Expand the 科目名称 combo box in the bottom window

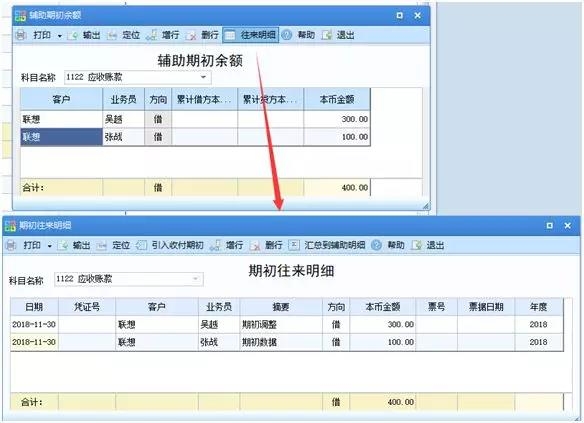pyautogui.click(x=196, y=279)
